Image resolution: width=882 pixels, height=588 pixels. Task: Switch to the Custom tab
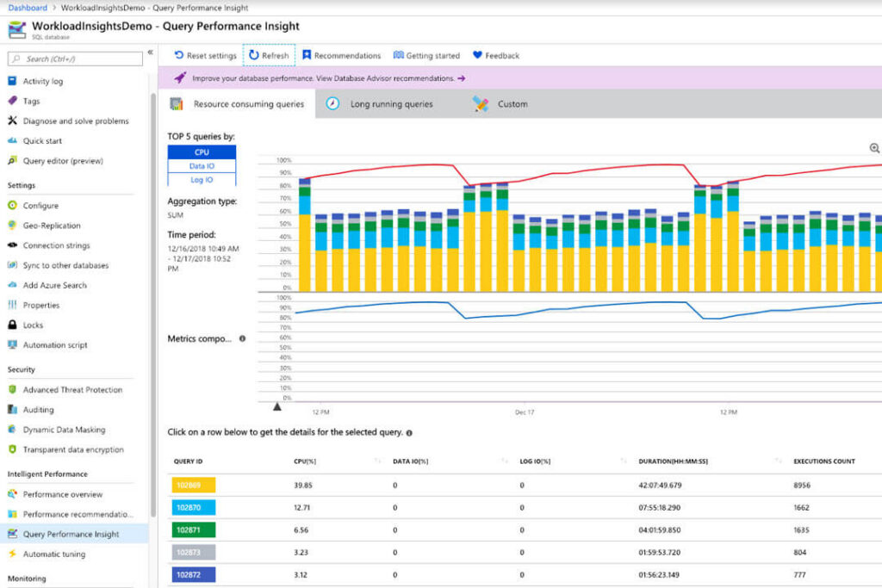click(x=500, y=104)
